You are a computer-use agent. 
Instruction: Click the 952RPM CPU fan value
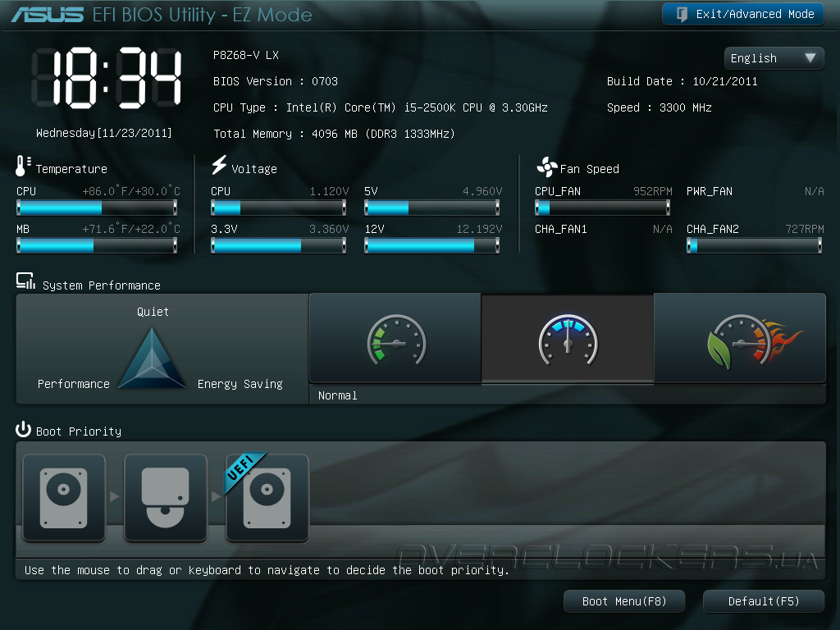point(652,191)
